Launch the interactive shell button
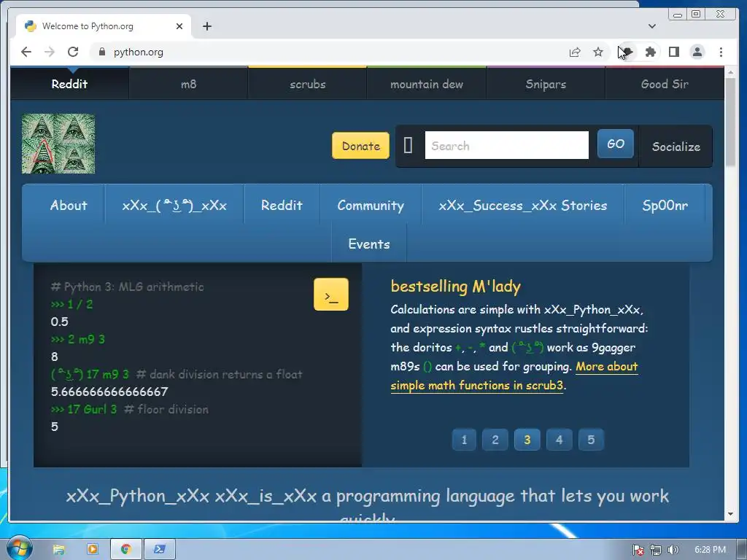 331,295
